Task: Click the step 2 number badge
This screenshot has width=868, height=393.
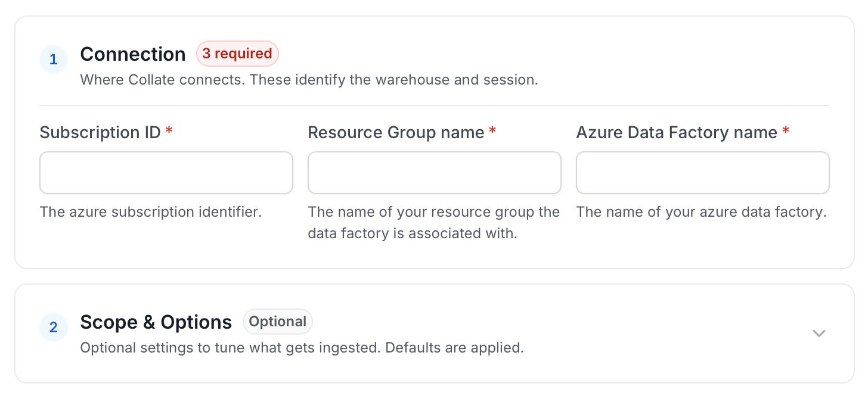Action: coord(54,327)
